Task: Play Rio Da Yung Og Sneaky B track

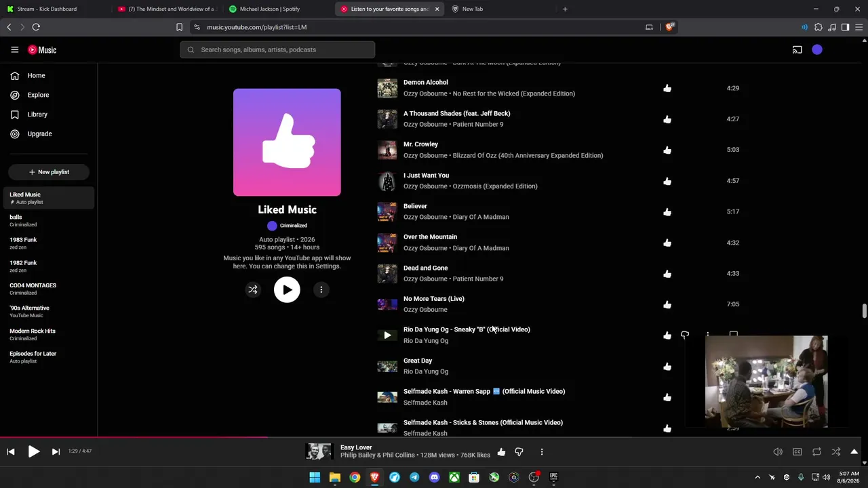Action: [387, 335]
